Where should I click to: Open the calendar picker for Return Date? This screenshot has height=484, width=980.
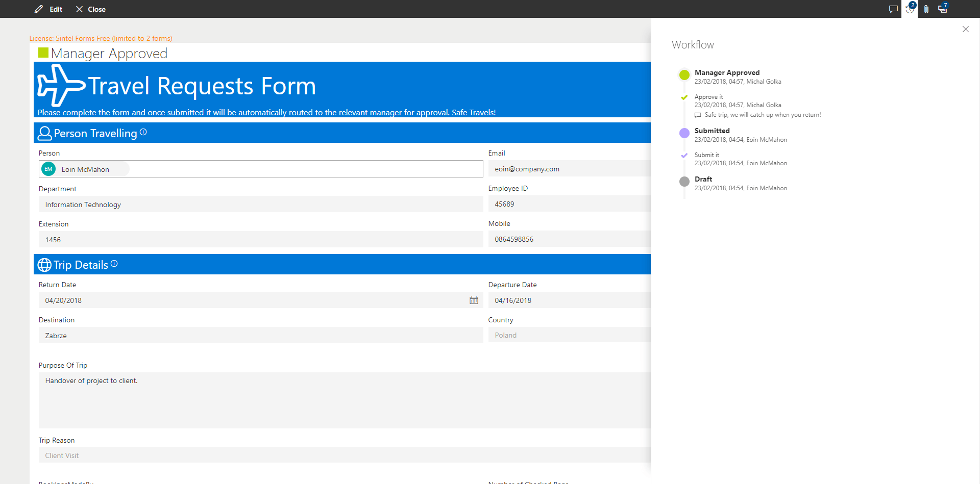474,300
